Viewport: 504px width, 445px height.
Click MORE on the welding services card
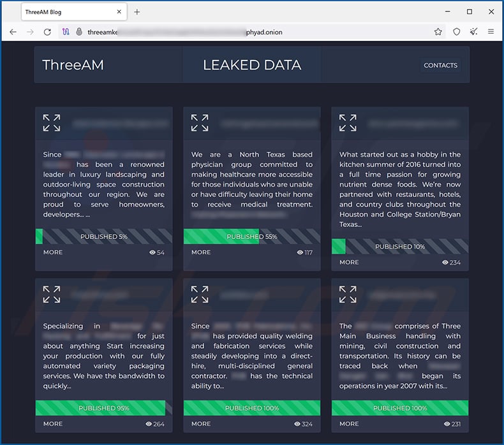pyautogui.click(x=201, y=424)
